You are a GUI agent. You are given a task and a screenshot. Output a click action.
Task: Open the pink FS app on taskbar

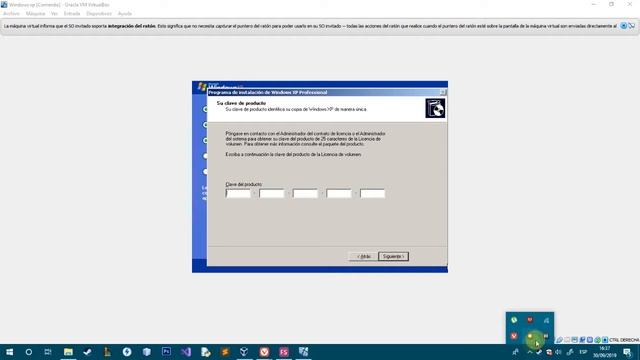click(284, 352)
